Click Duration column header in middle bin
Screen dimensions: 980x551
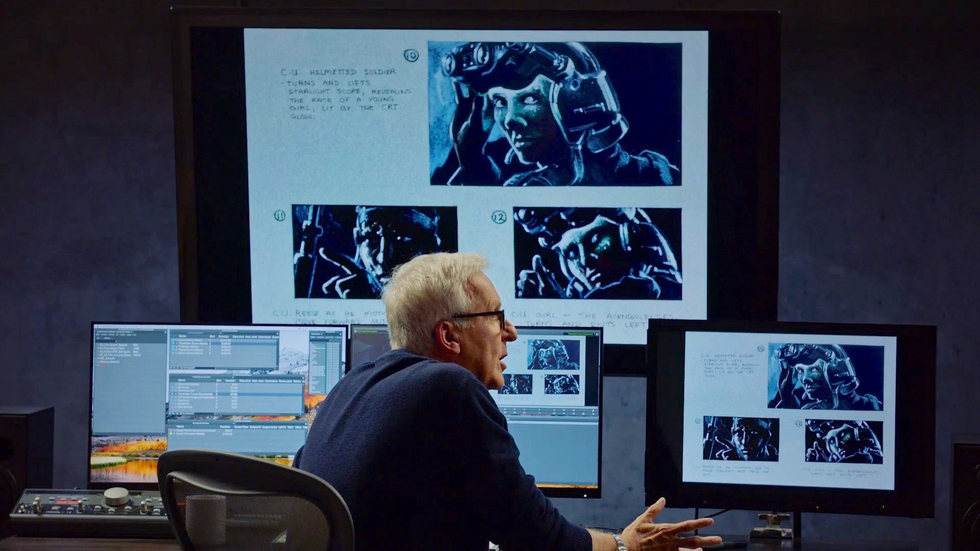click(230, 381)
